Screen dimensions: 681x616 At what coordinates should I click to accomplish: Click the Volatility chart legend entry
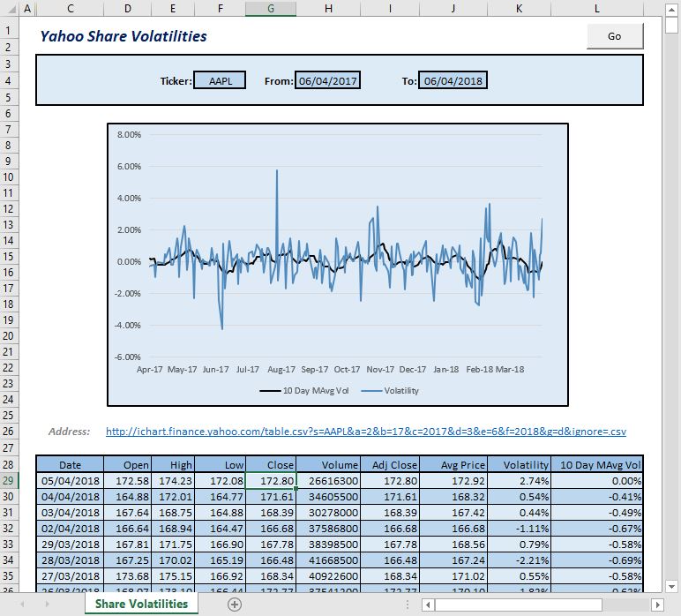point(390,391)
